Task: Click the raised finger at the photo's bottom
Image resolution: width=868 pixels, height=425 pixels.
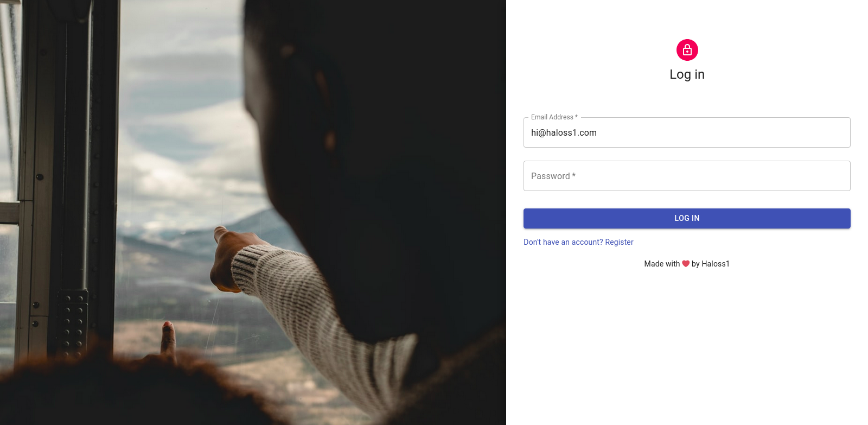Action: (x=169, y=339)
